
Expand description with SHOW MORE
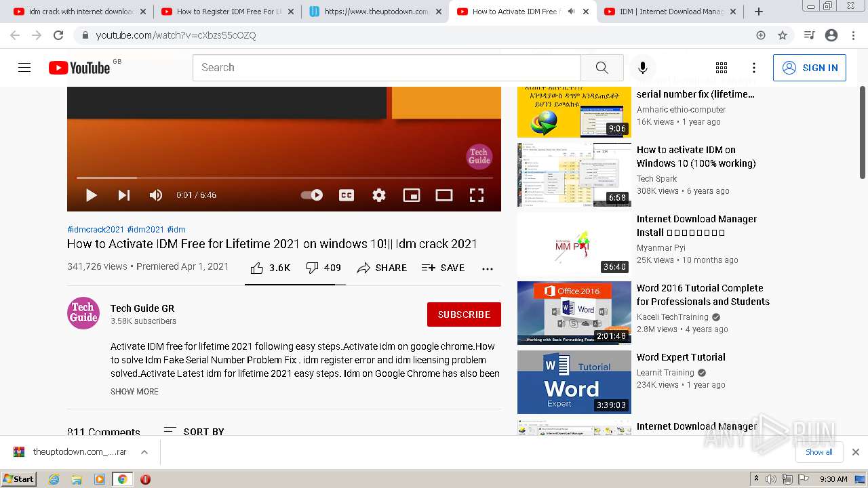(x=134, y=392)
